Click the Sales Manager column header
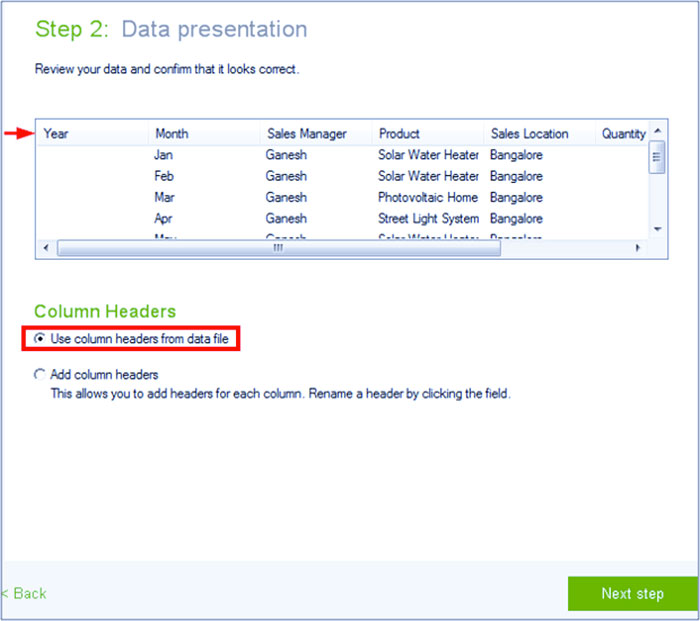 point(316,133)
